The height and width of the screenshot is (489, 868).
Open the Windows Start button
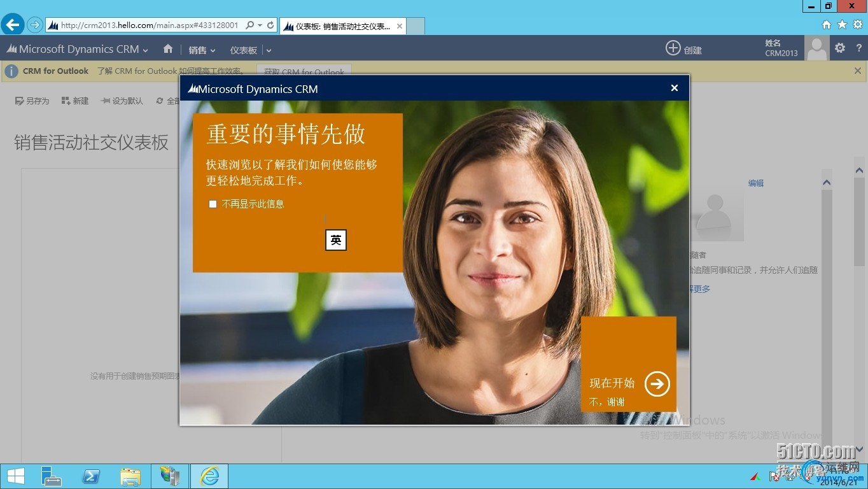15,476
